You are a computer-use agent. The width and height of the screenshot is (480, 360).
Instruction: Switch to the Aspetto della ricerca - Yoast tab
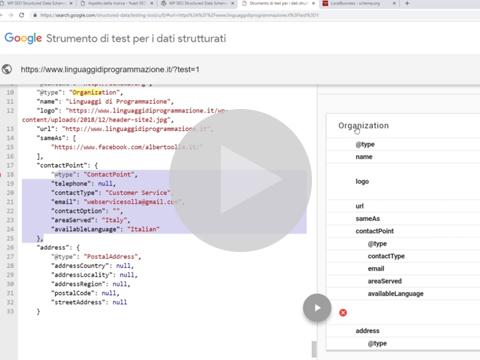tap(117, 3)
